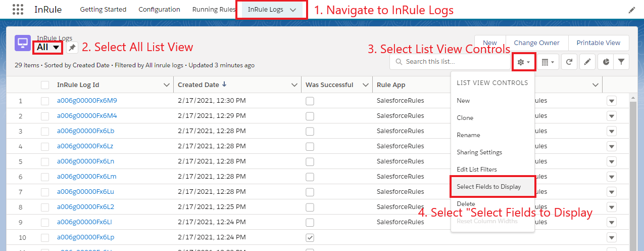Choose Delete in List View Controls
The image size is (644, 251).
point(492,204)
